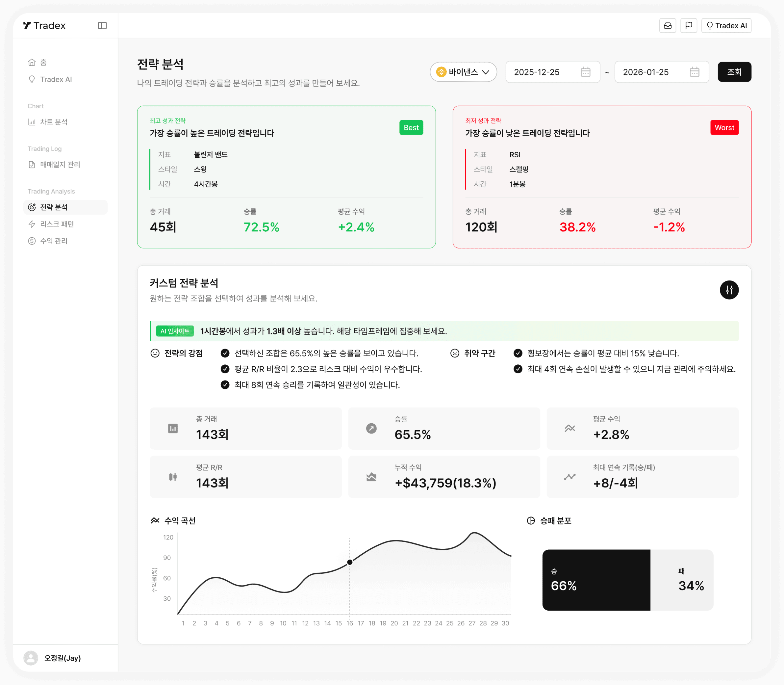Click the best strategy 승률 72.5% value
The width and height of the screenshot is (784, 685).
point(261,227)
